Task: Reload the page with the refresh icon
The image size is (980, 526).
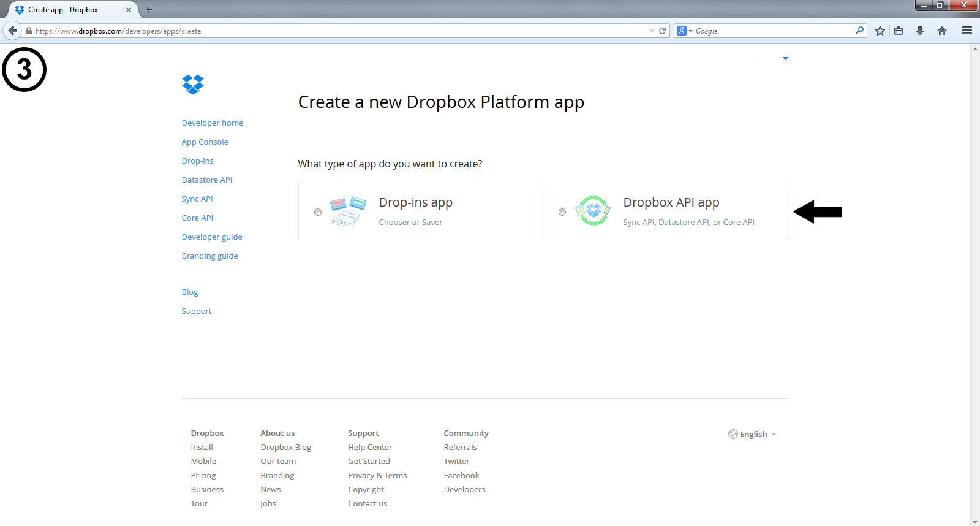Action: (x=662, y=31)
